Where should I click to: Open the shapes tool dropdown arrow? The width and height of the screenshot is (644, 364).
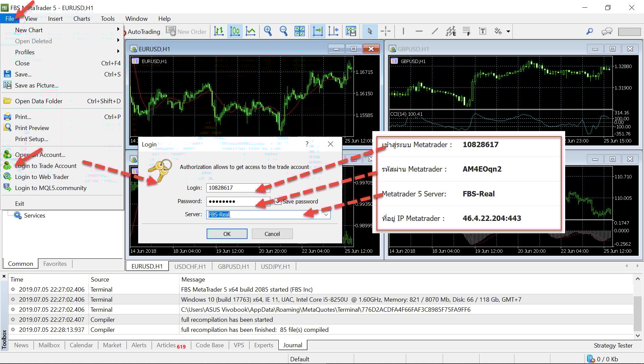click(x=508, y=32)
